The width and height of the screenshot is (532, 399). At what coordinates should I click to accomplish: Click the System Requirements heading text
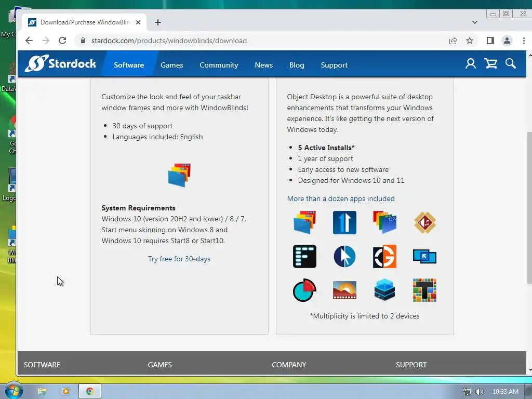coord(138,208)
